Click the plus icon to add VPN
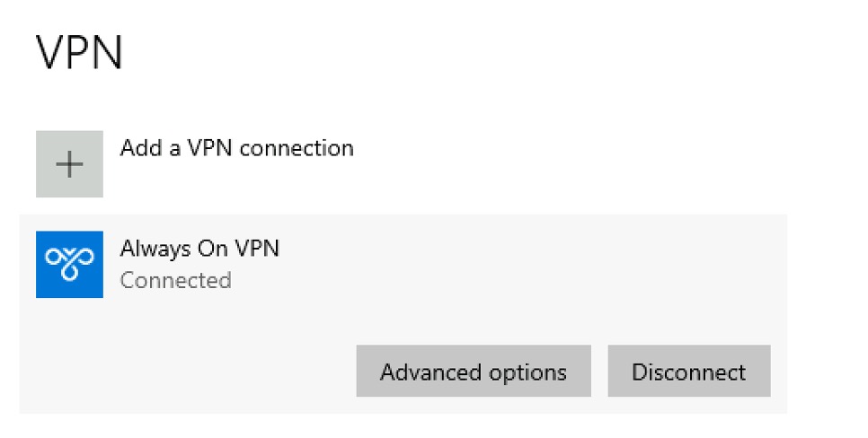This screenshot has height=438, width=868. tap(69, 164)
